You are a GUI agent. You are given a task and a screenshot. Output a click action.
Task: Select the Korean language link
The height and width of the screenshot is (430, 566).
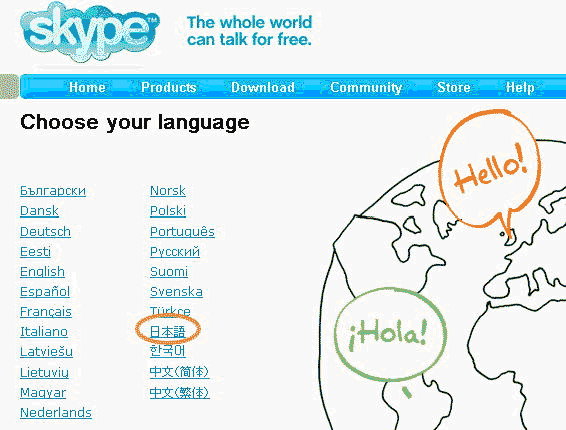(168, 351)
